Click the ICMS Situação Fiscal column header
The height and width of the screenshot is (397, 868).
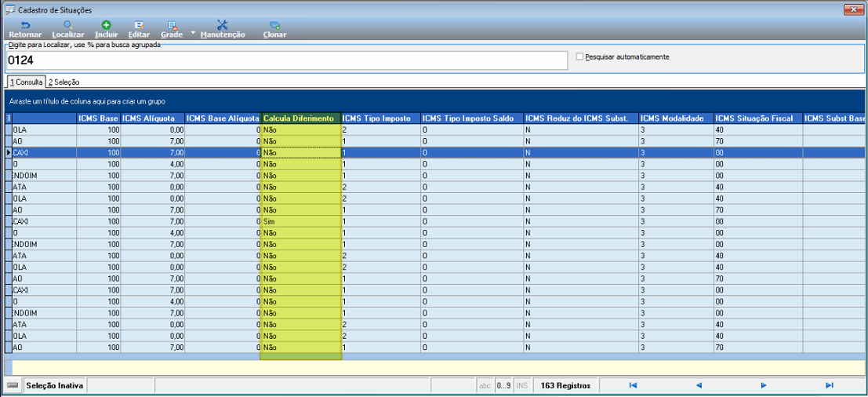(758, 118)
